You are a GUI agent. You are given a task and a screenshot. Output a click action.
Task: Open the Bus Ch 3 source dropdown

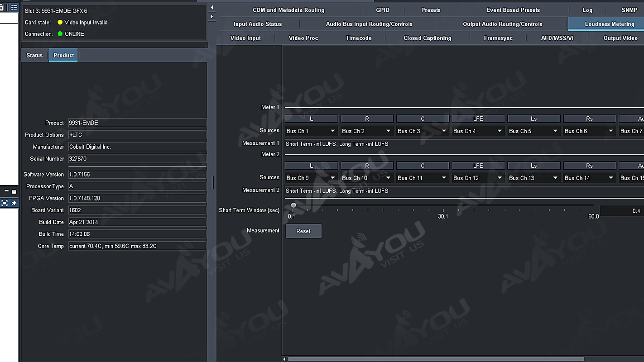click(423, 131)
